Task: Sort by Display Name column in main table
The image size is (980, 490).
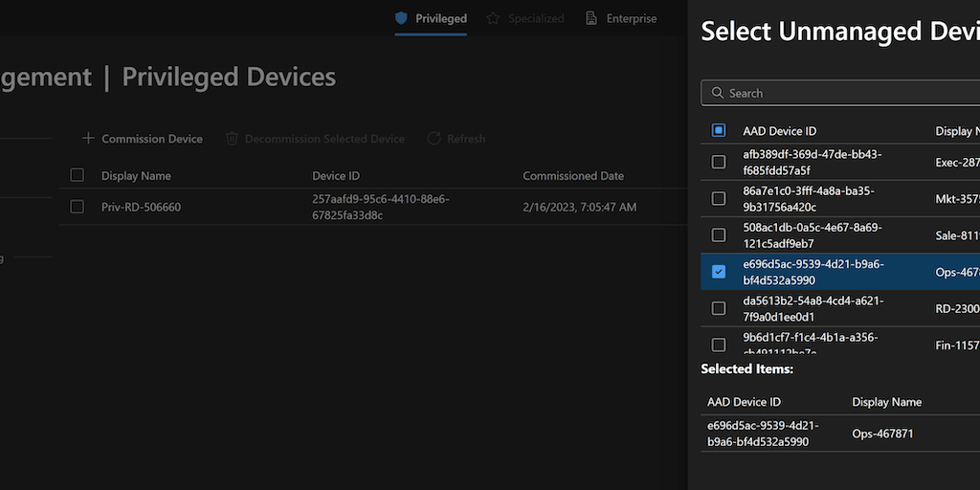Action: pos(136,176)
